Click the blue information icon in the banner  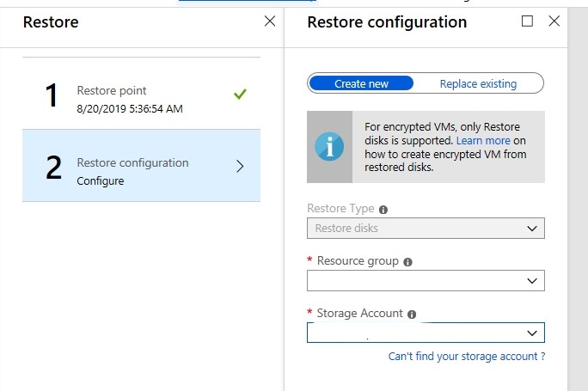coord(329,147)
